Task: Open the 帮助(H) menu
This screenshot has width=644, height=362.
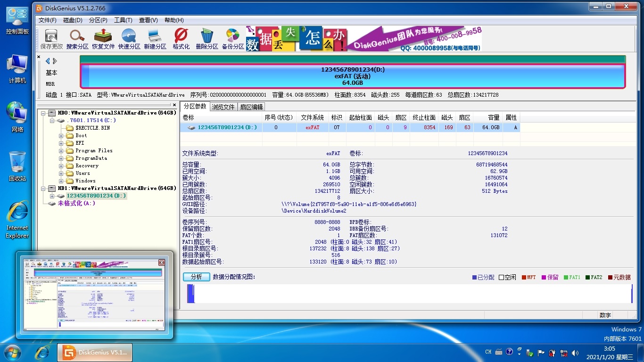Action: [174, 20]
